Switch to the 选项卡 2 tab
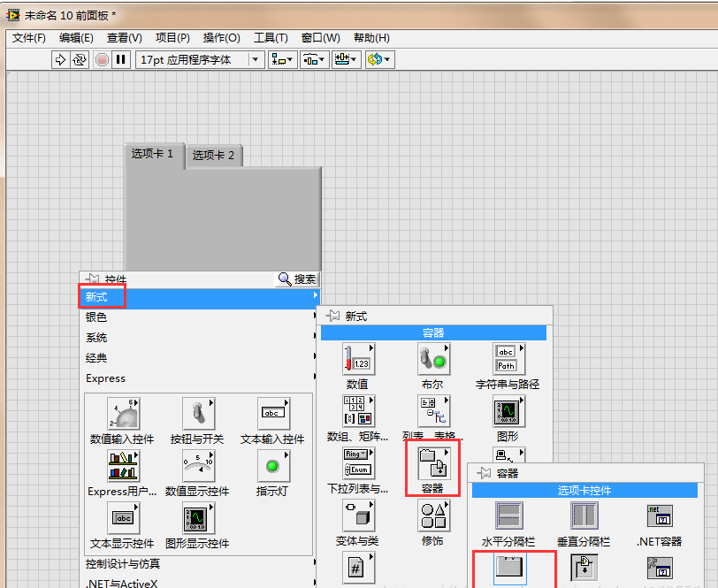 click(x=216, y=155)
